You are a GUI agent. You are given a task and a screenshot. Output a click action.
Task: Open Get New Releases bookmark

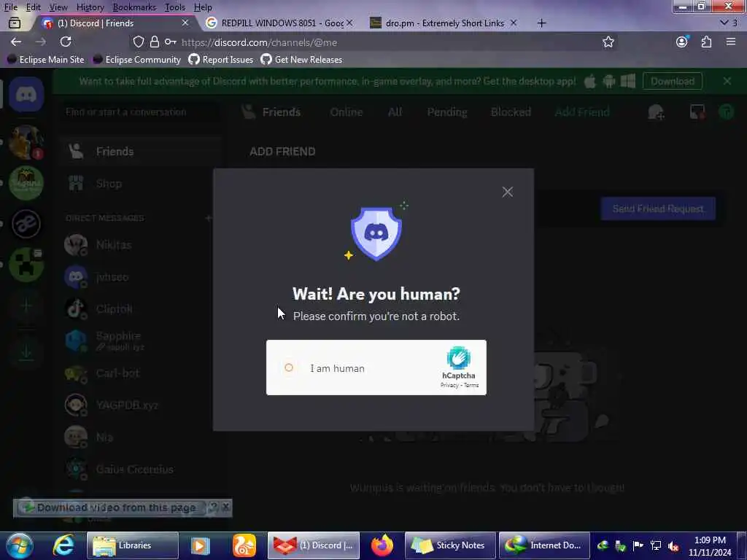tap(301, 60)
